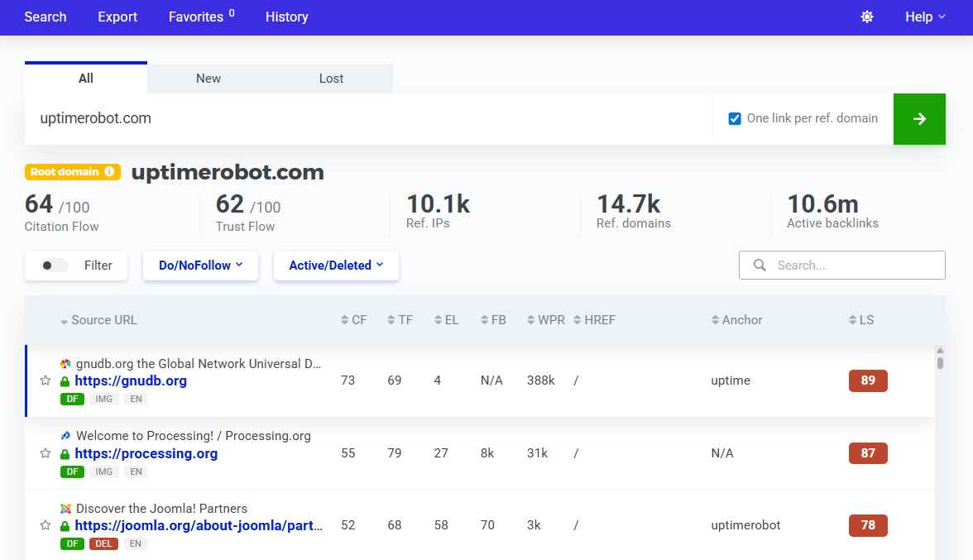
Task: Toggle the dark mode icon
Action: click(866, 17)
